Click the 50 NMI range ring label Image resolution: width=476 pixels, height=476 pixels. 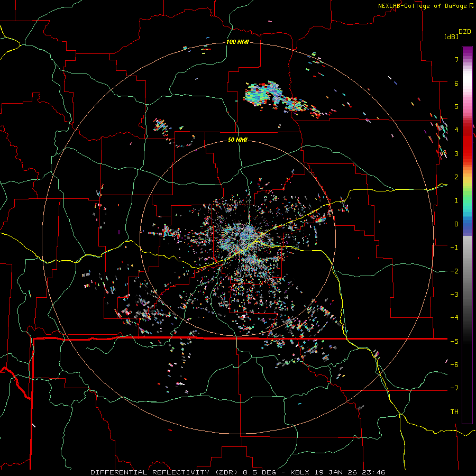[237, 140]
